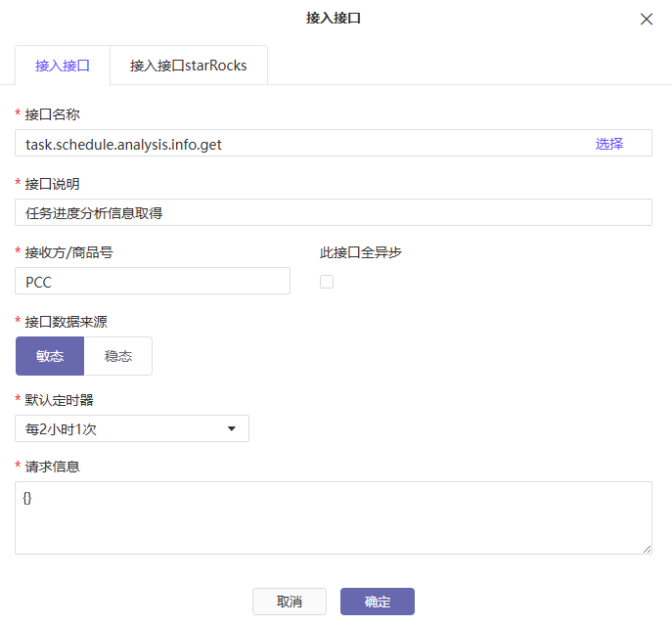The image size is (672, 625).
Task: Focus the 接口说明 text field
Action: click(x=333, y=212)
